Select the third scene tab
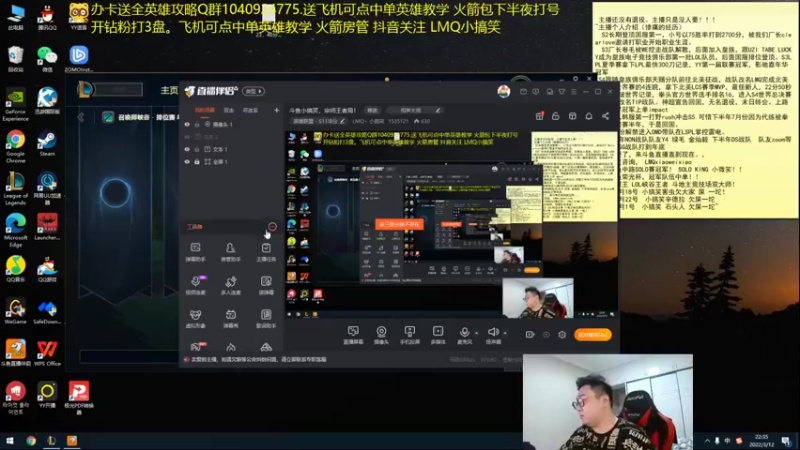 pos(250,110)
